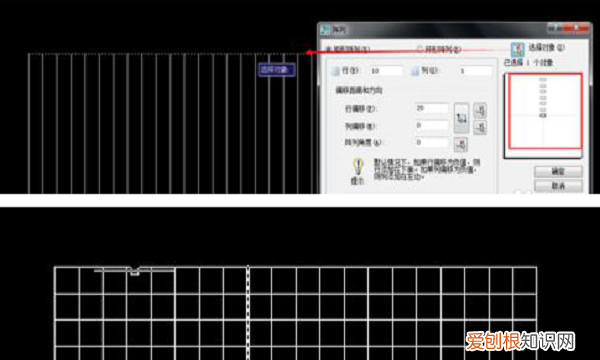The height and width of the screenshot is (360, 600).
Task: Click the lightbulb tip (提示) icon
Action: (357, 166)
